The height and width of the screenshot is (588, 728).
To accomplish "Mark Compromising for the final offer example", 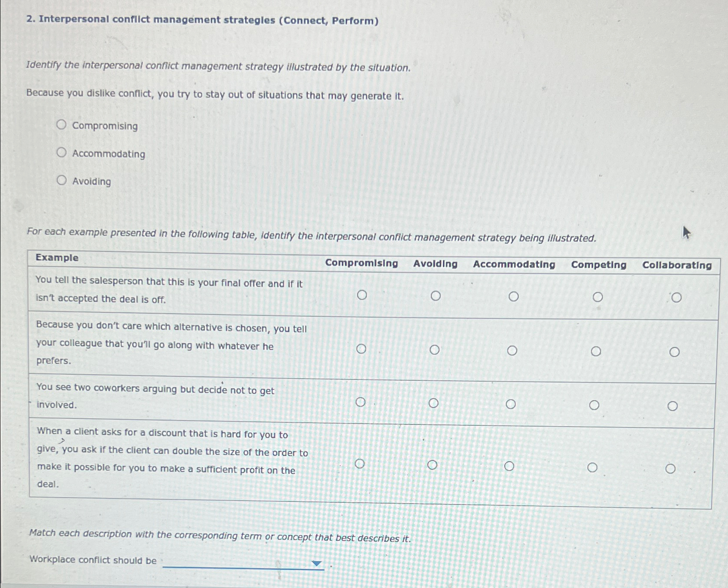I will [362, 295].
